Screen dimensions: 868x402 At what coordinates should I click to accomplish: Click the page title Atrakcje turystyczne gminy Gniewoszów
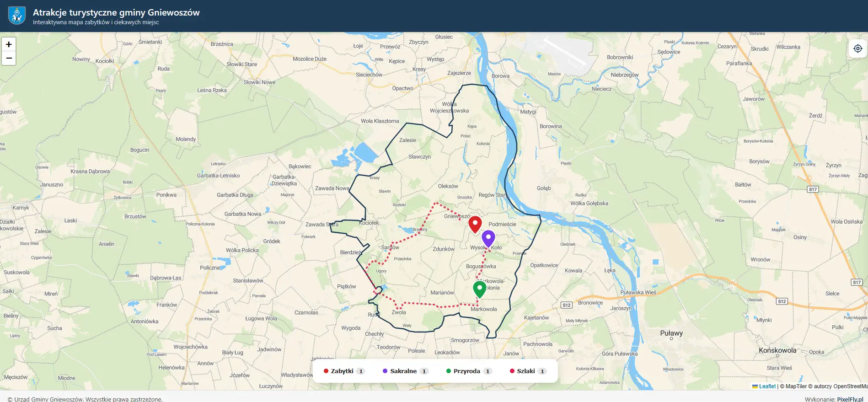point(116,12)
